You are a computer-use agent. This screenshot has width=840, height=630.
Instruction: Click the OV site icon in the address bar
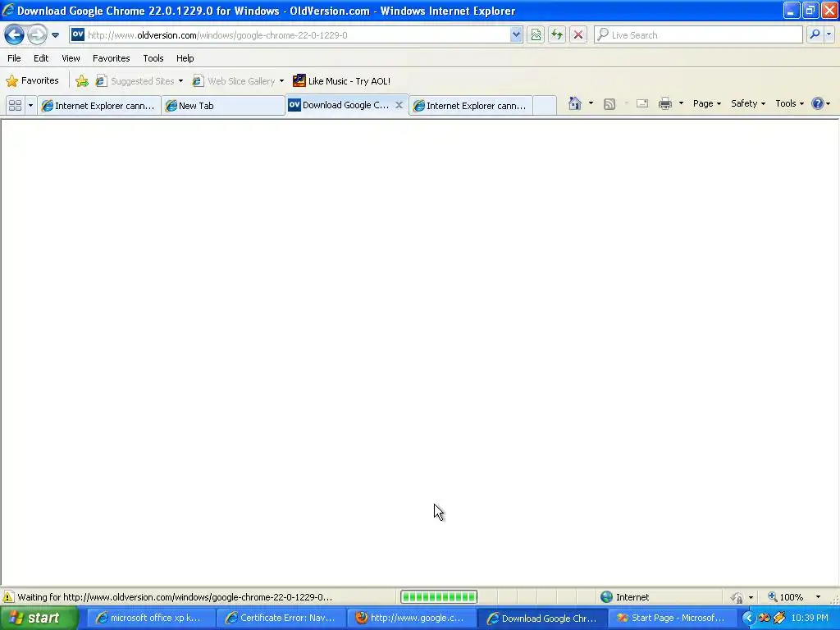tap(78, 34)
